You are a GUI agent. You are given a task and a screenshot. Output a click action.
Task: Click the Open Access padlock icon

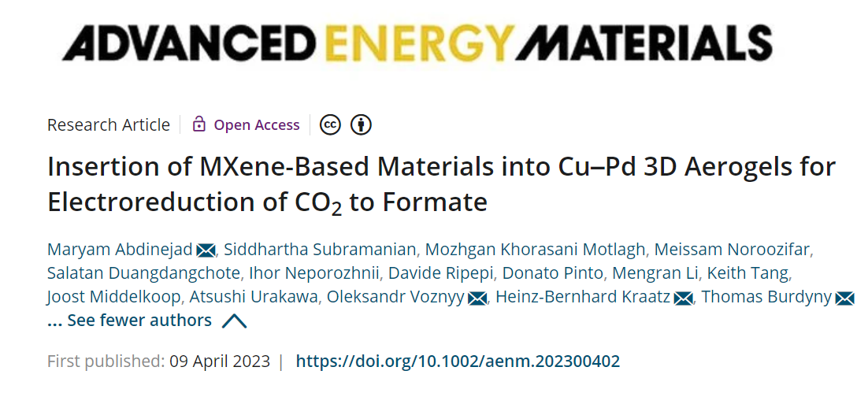click(198, 124)
